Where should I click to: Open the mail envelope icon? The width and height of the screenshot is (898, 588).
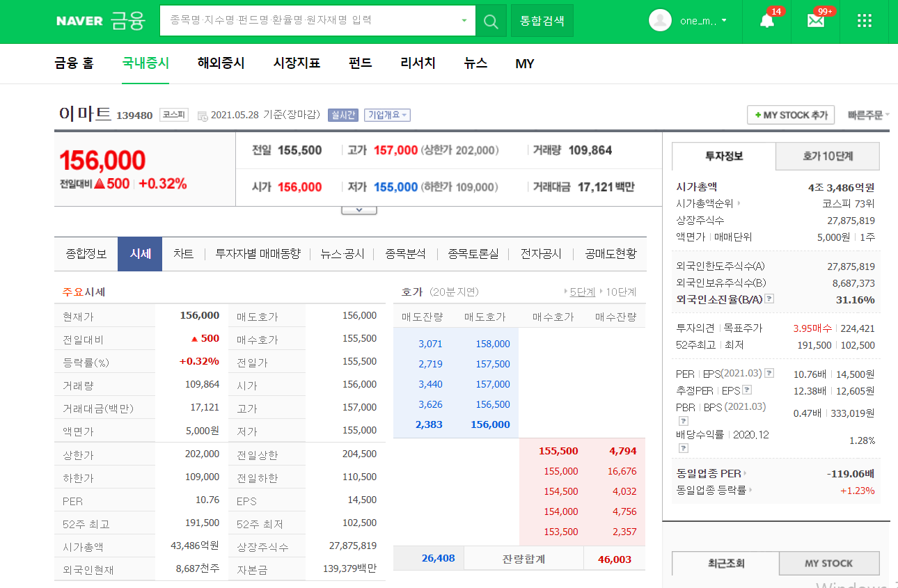click(815, 20)
